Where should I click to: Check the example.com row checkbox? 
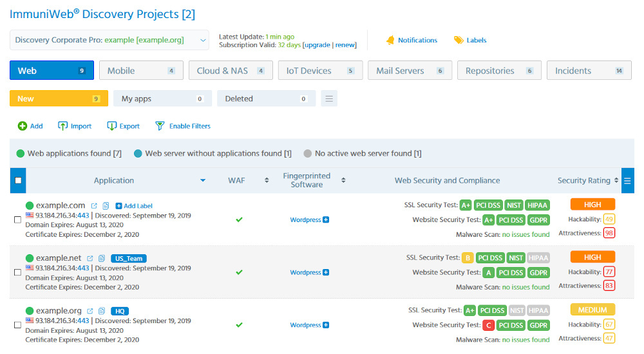pos(17,219)
